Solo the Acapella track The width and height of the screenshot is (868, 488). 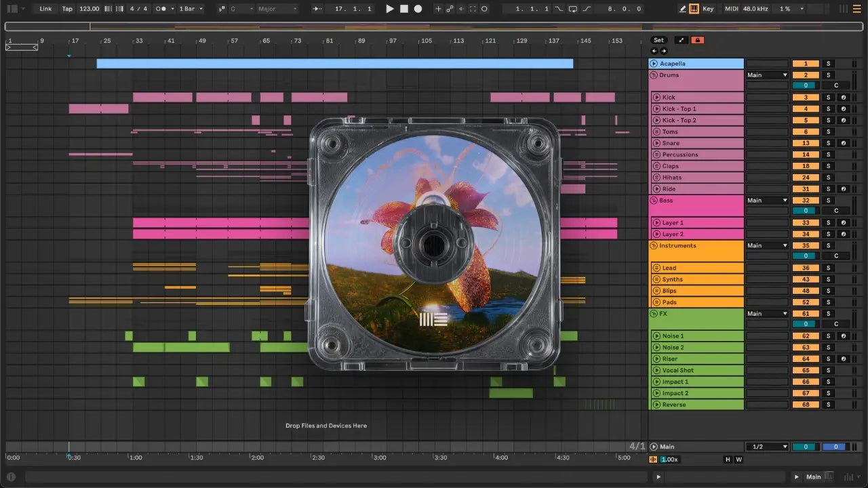pyautogui.click(x=828, y=64)
